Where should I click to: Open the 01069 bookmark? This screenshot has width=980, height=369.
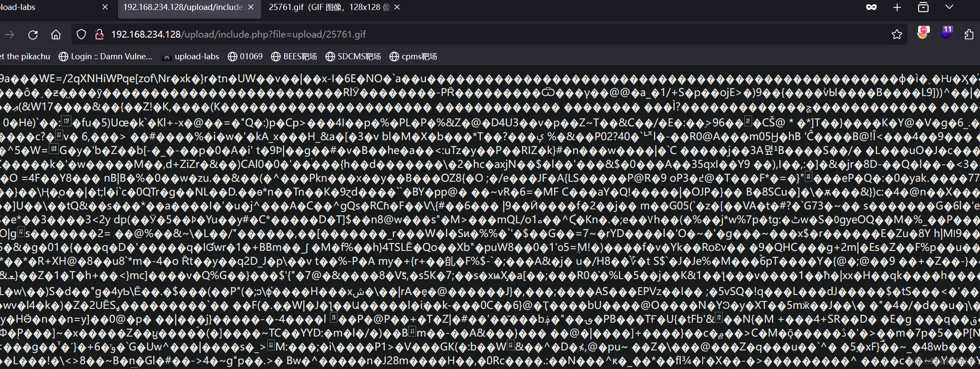coord(245,57)
